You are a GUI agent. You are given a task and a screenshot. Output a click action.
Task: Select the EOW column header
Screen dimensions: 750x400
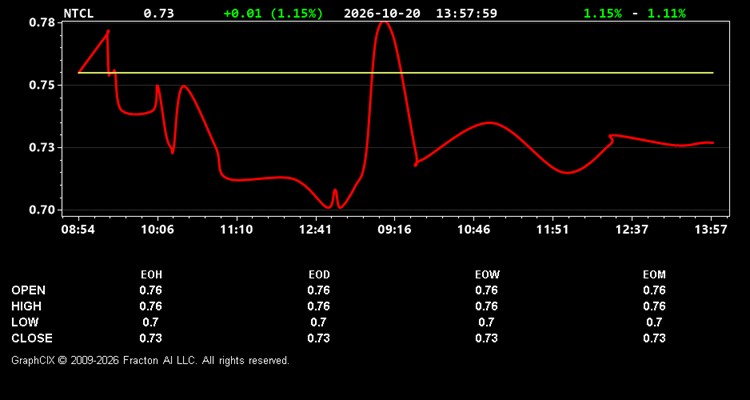(x=487, y=275)
